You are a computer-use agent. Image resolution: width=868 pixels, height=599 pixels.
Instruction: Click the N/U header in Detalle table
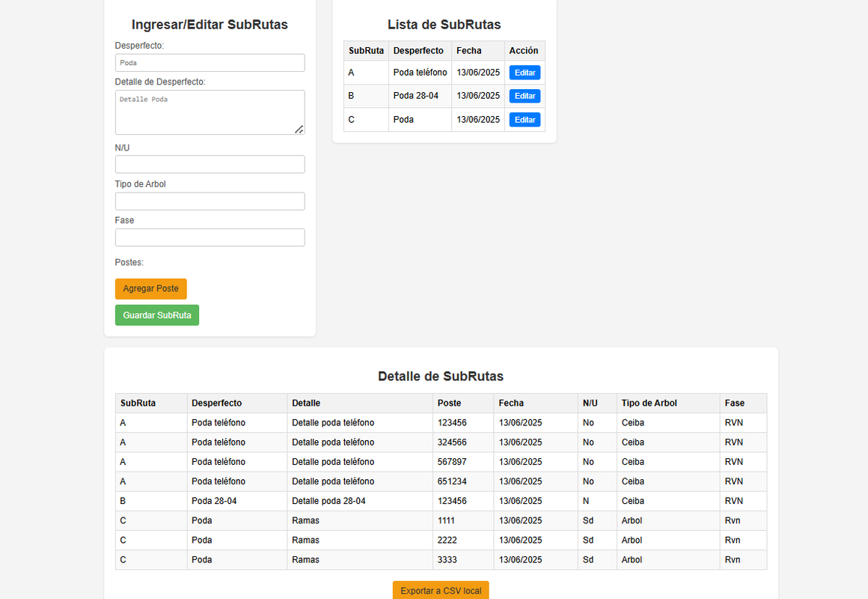click(597, 403)
